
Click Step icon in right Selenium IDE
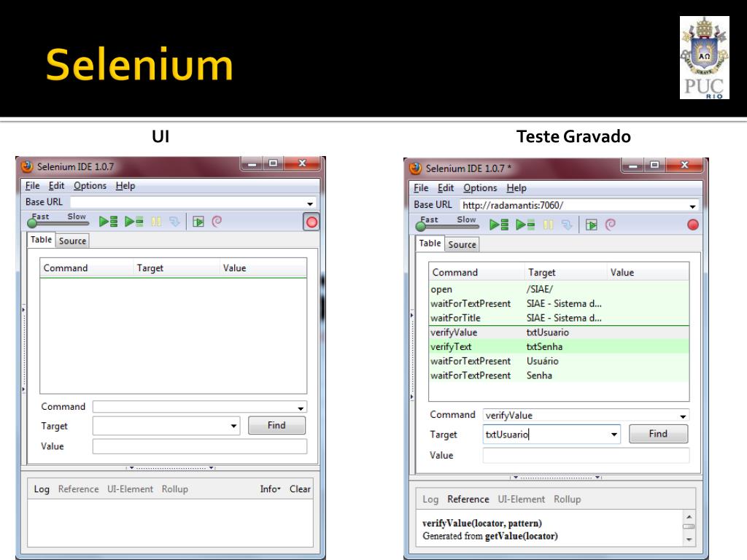pos(567,225)
